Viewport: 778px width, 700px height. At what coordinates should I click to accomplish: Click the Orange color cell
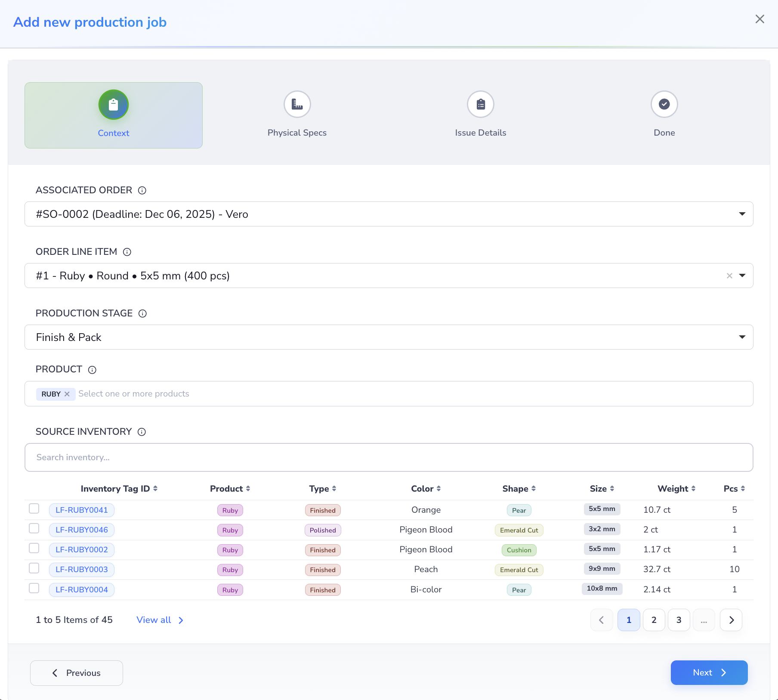426,510
